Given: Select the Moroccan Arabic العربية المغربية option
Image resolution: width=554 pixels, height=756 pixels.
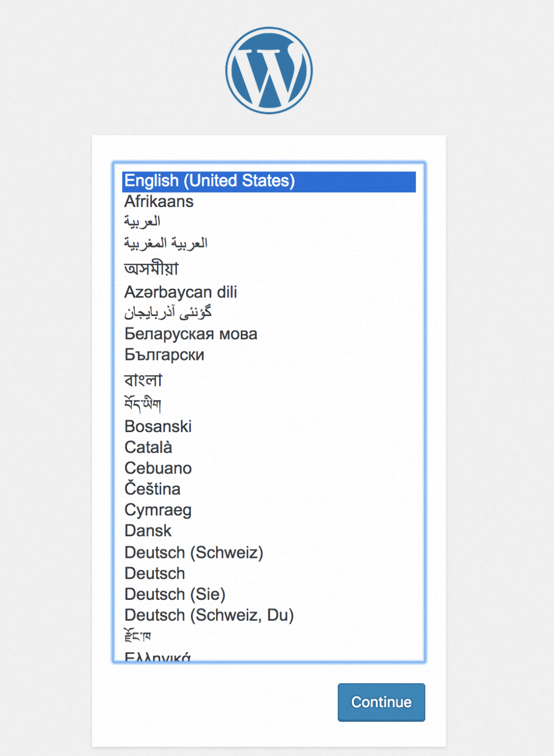Looking at the screenshot, I should (x=166, y=244).
